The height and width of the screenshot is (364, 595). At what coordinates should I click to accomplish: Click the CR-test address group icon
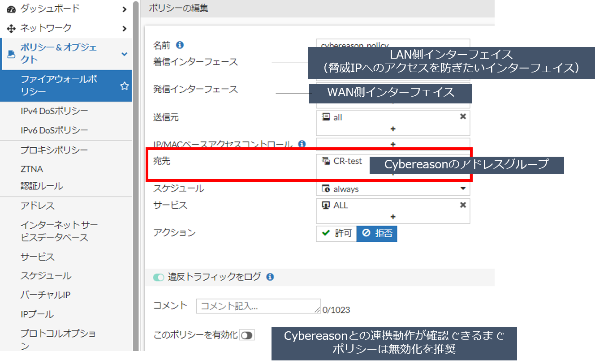(x=326, y=161)
